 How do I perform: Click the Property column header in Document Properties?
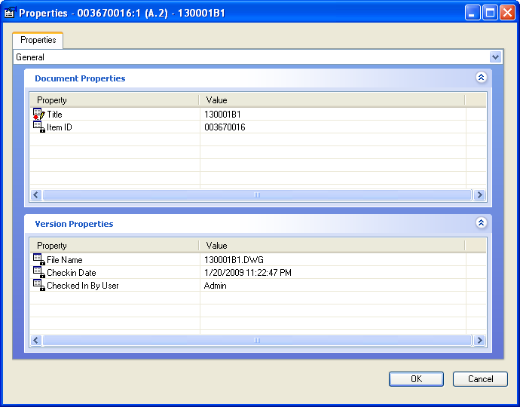tap(114, 100)
